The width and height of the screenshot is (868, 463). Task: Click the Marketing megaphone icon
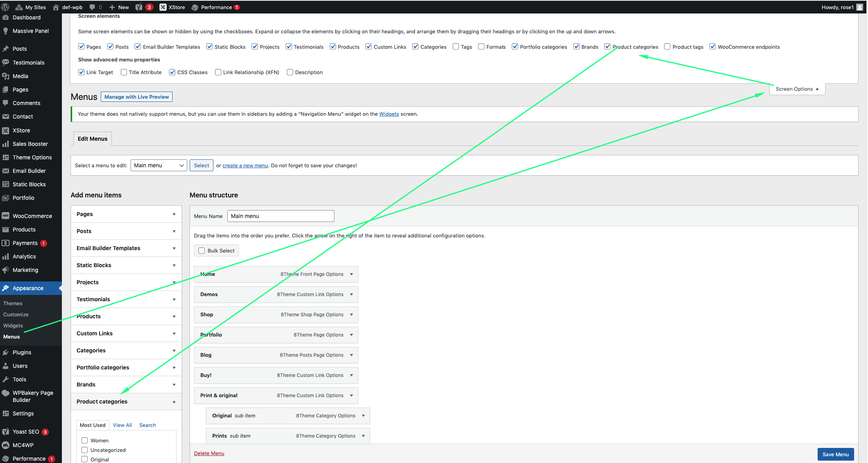(6, 270)
